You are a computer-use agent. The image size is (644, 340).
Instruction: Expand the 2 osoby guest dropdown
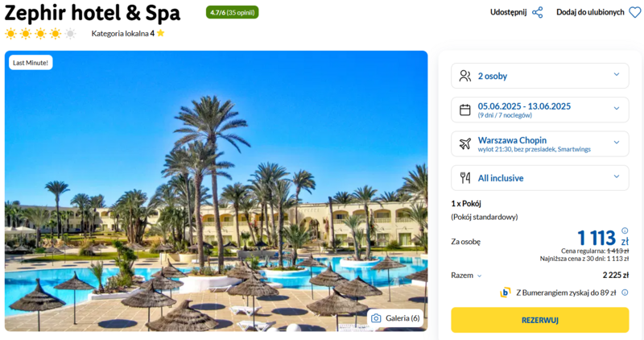click(539, 76)
